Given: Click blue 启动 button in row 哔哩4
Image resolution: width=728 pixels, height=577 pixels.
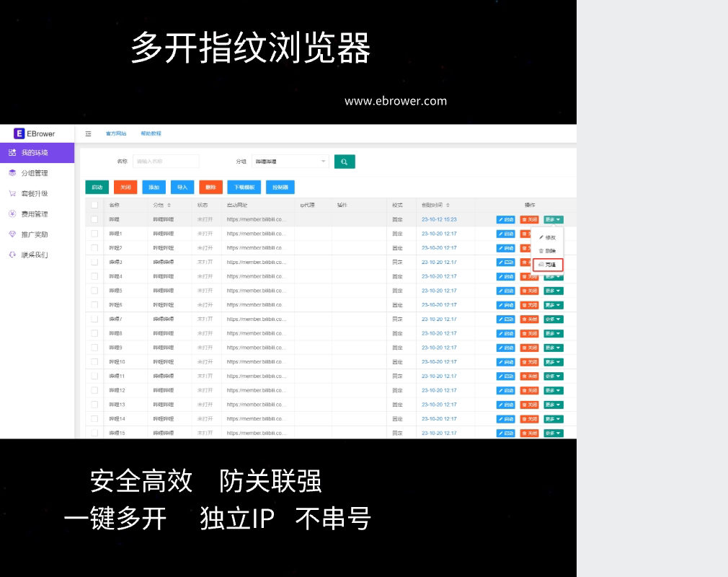Looking at the screenshot, I should [505, 277].
